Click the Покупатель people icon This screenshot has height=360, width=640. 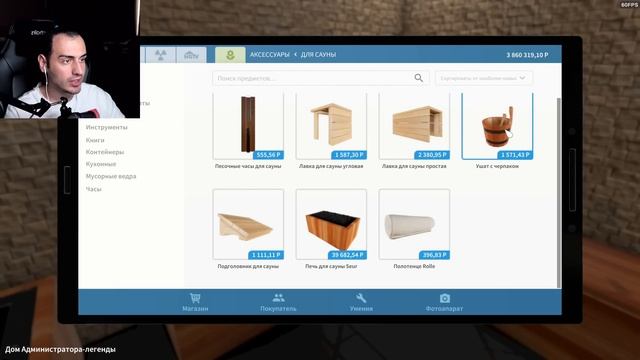coord(278,298)
